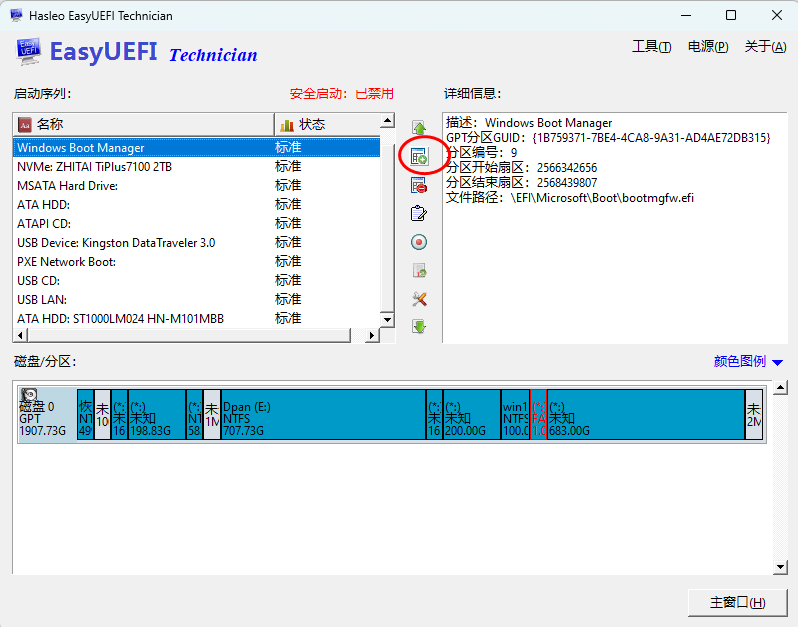Open 关于(A) about menu
The width and height of the screenshot is (798, 627).
[765, 47]
